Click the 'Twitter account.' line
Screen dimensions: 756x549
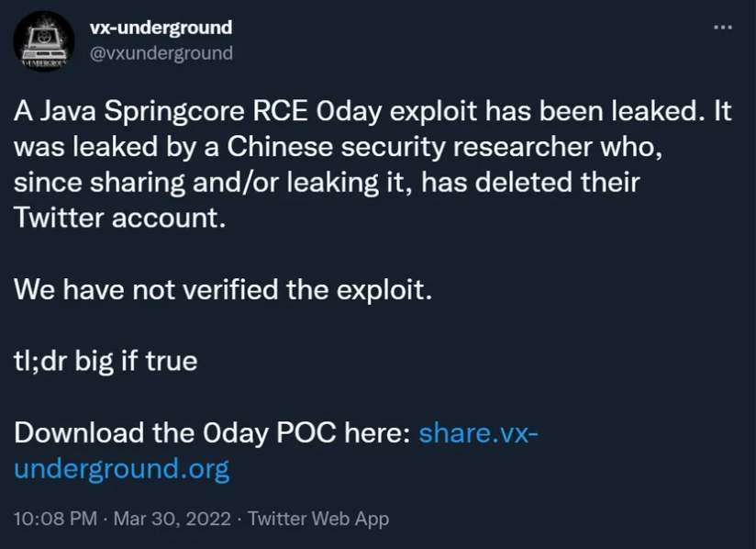119,218
